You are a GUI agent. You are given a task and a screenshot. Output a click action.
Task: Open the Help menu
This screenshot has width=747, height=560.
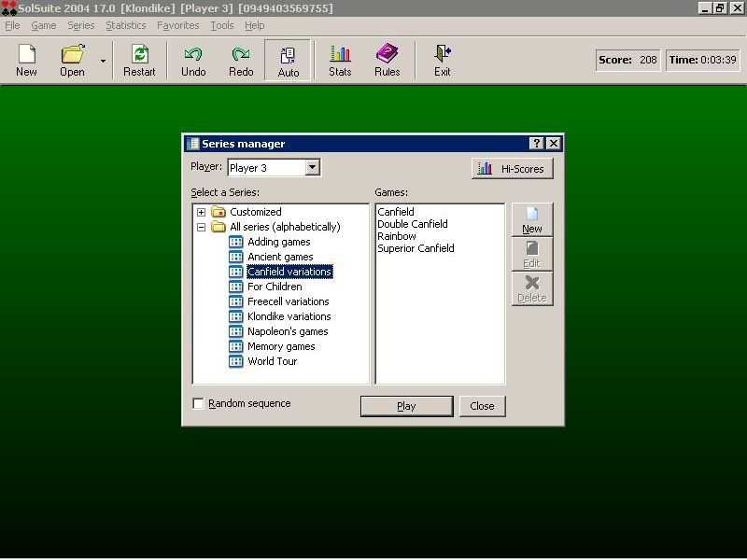254,25
